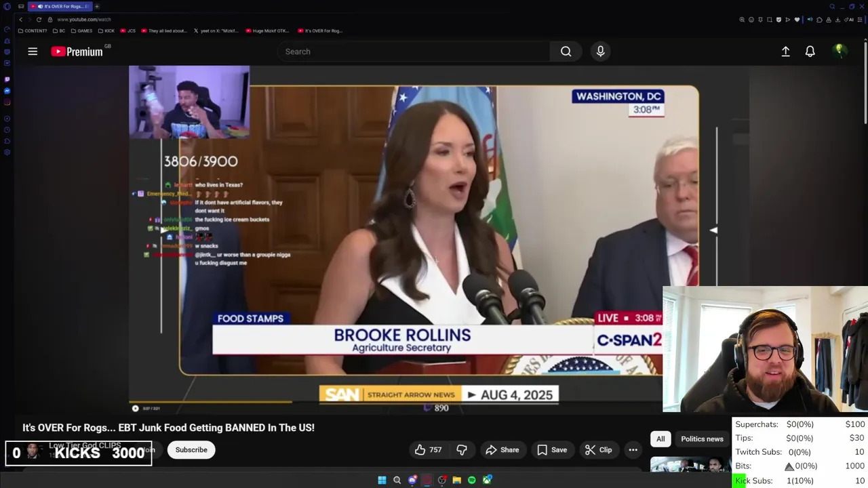The width and height of the screenshot is (868, 488).
Task: Open the YouTube hamburger guide menu
Action: (33, 52)
